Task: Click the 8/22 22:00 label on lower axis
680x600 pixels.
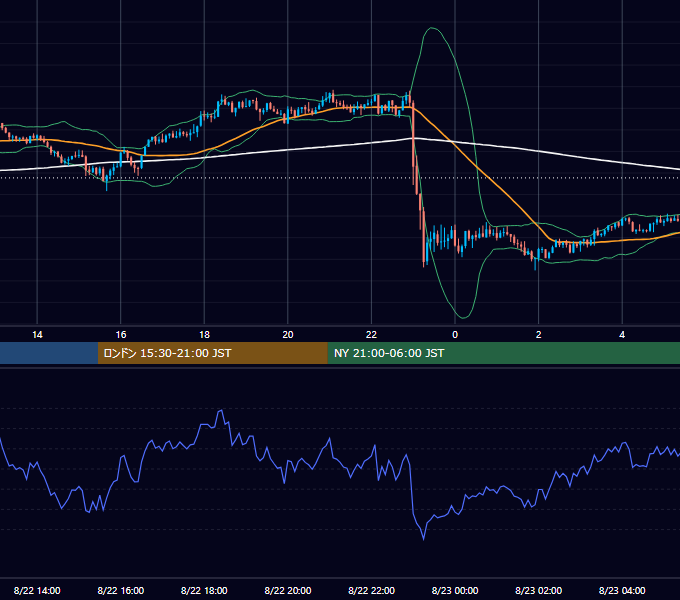Action: coord(371,590)
